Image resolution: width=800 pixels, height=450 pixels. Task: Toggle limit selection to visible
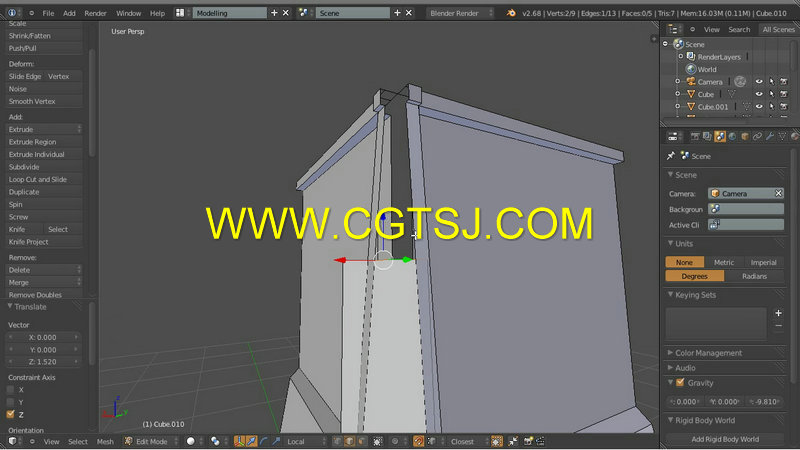[378, 441]
